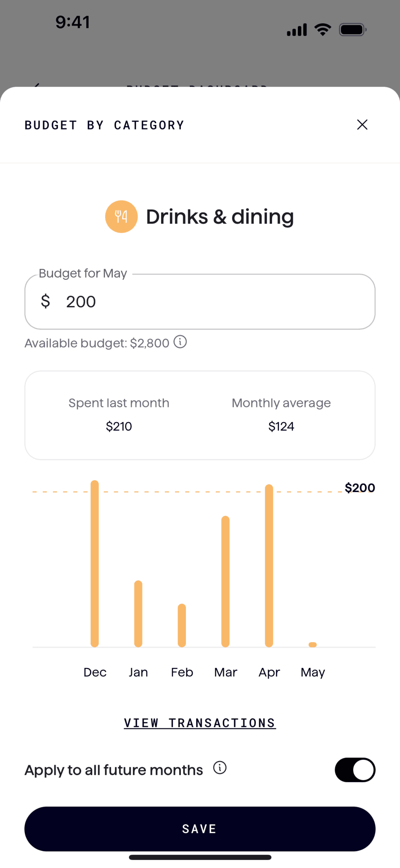Image resolution: width=400 pixels, height=868 pixels.
Task: Open the Available budget info icon
Action: coord(180,342)
